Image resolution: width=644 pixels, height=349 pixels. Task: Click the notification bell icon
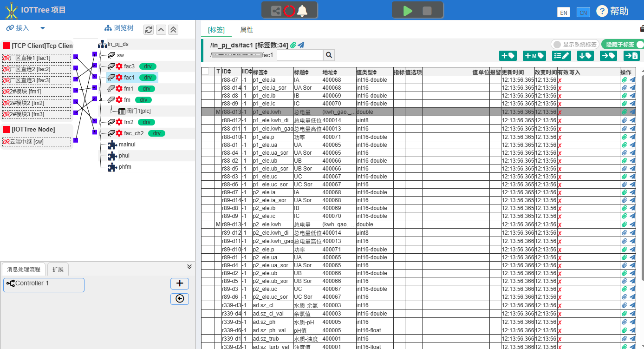tap(302, 10)
